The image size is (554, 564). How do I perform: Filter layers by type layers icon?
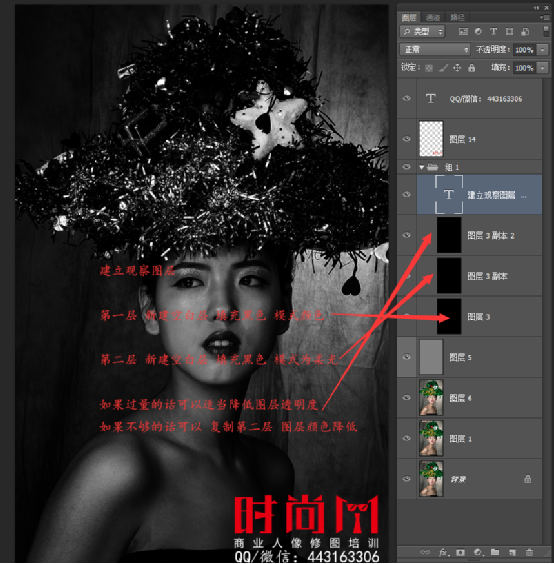pos(494,32)
